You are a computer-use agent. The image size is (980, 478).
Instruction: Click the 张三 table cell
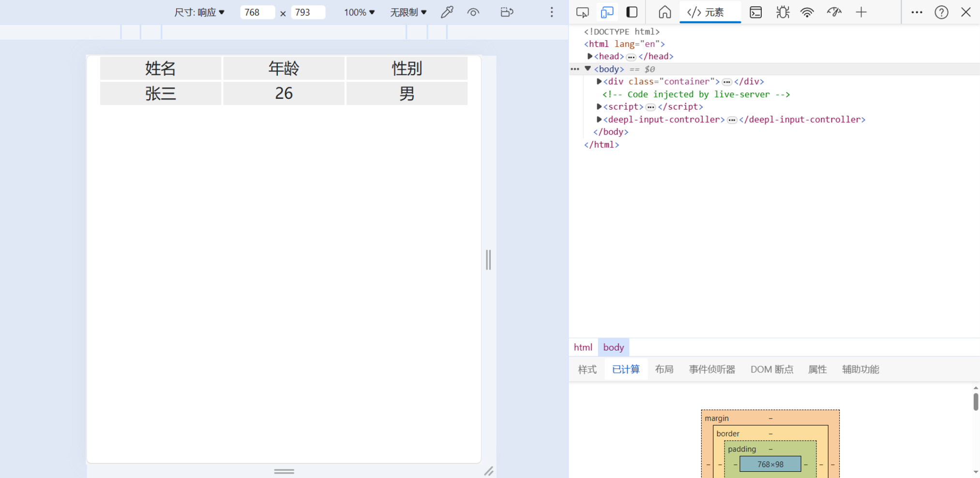tap(161, 93)
